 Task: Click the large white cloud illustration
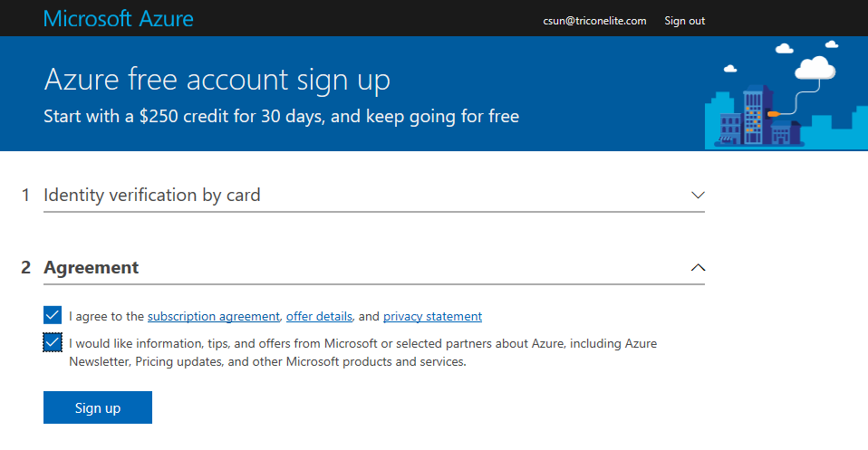(x=815, y=68)
